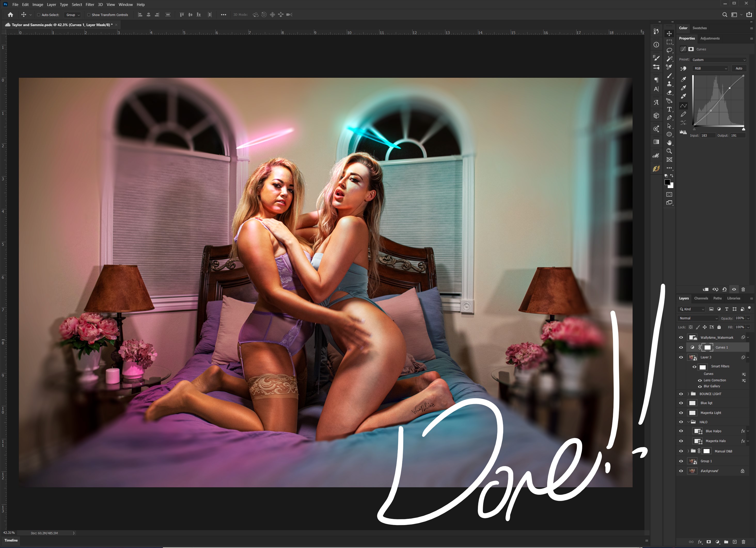
Task: Click the Quick Mask mode icon
Action: click(669, 195)
